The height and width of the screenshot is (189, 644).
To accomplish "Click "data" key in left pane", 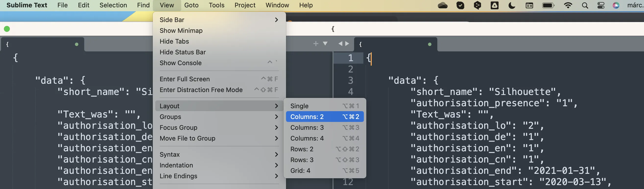I will (x=52, y=81).
